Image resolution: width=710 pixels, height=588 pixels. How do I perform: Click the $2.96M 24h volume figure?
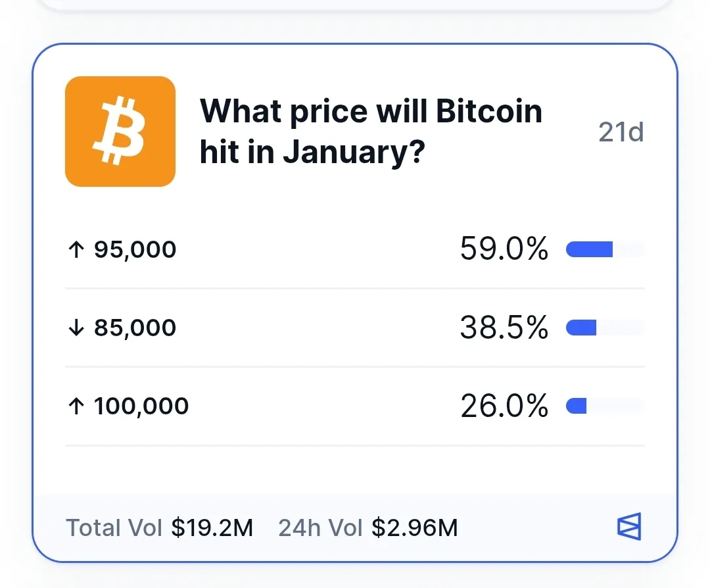[x=414, y=527]
